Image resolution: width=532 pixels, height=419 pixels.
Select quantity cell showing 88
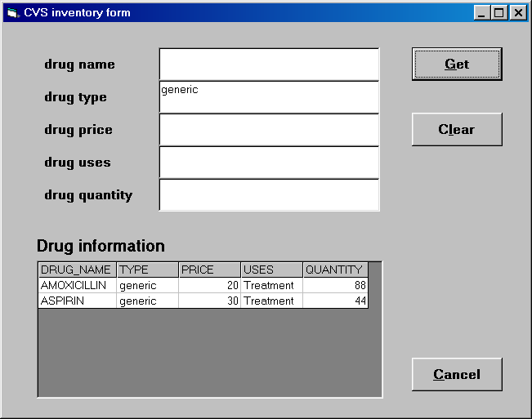[x=336, y=285]
